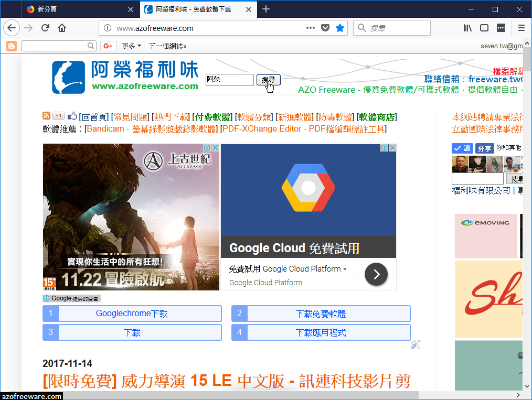Viewport: 532px width, 400px height.
Task: Open the 回首頁 link
Action: 94,117
